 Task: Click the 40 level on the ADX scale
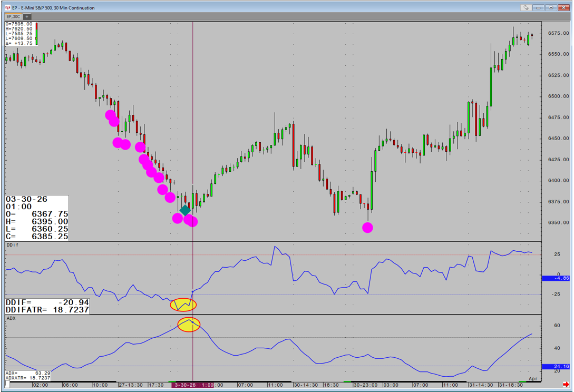tap(557, 348)
